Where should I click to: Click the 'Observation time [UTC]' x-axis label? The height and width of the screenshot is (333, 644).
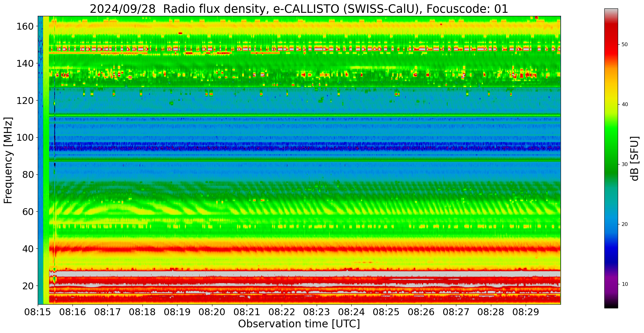(x=299, y=324)
